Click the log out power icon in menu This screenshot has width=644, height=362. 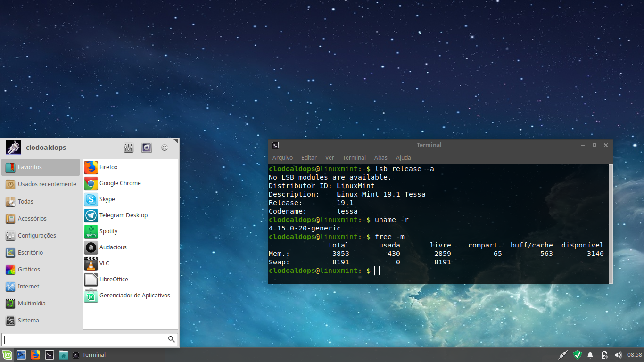coord(165,148)
